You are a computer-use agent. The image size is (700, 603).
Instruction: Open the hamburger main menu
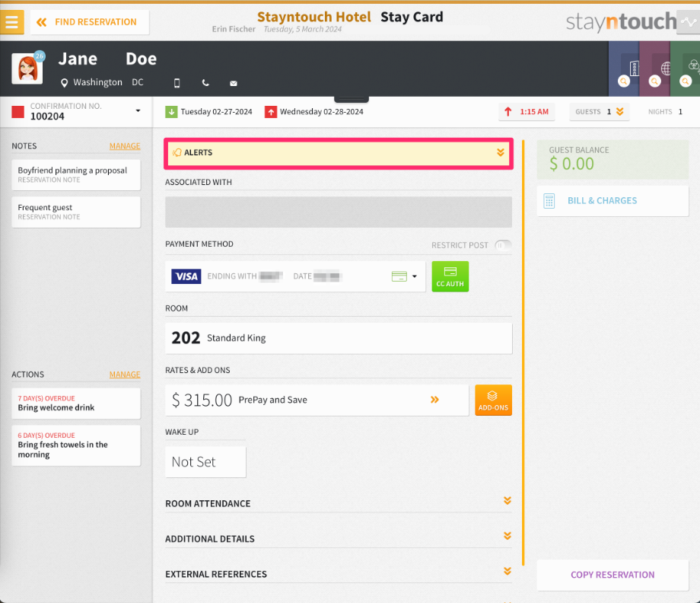tap(11, 22)
